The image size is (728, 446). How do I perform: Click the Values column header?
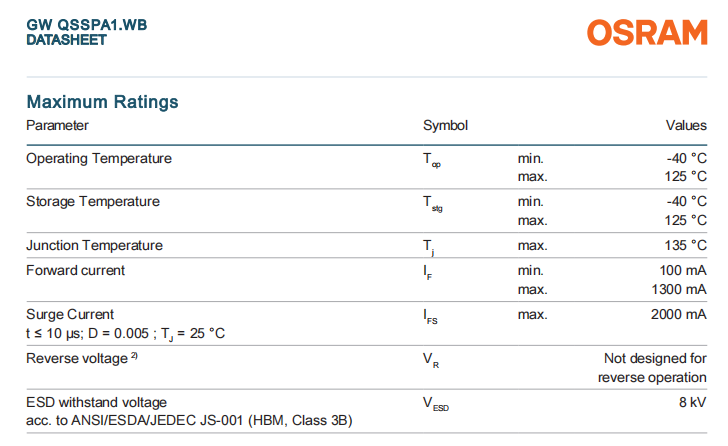click(x=686, y=126)
